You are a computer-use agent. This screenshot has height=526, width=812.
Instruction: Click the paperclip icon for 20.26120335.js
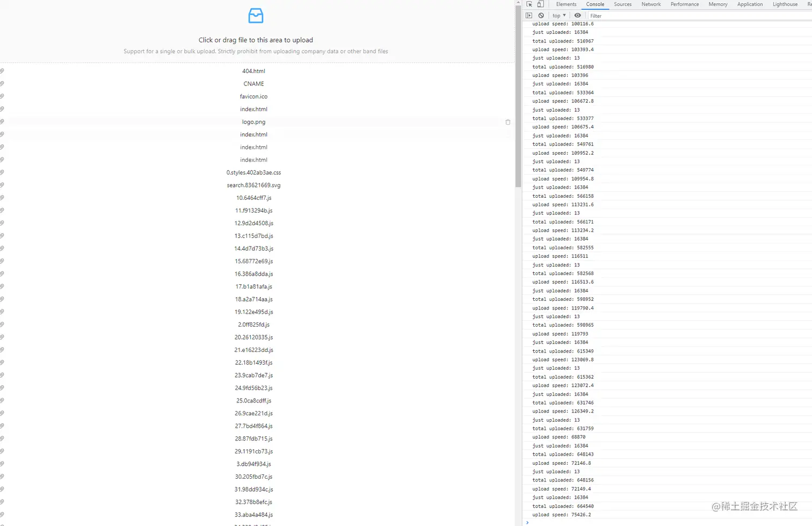2,337
